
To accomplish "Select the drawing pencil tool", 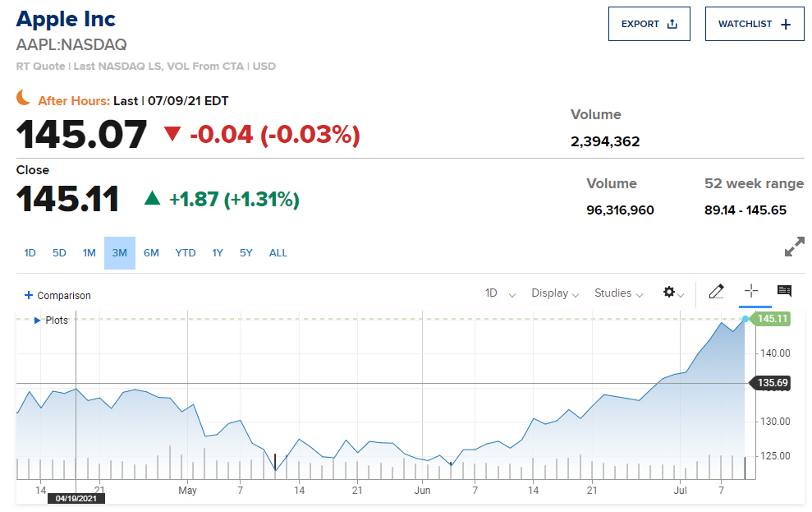I will coord(716,292).
